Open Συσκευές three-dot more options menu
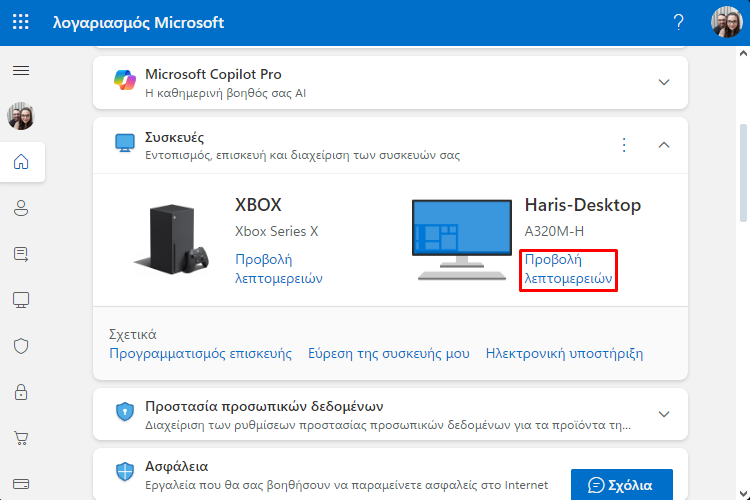The height and width of the screenshot is (500, 750). 624,144
